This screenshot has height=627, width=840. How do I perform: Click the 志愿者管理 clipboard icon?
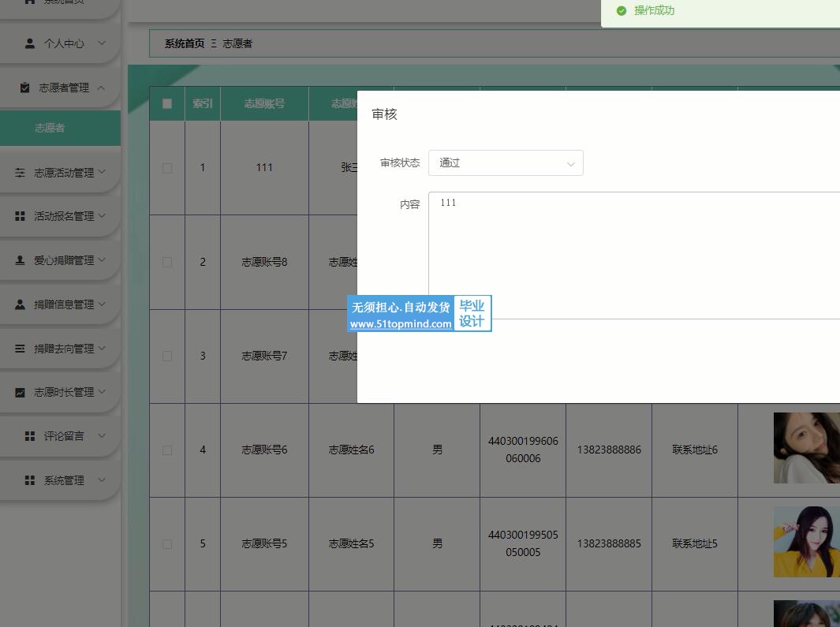point(24,88)
